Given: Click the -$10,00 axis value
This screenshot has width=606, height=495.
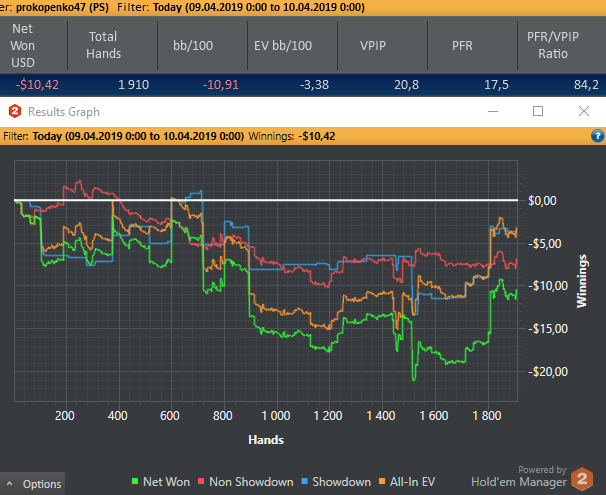Looking at the screenshot, I should pyautogui.click(x=548, y=286).
